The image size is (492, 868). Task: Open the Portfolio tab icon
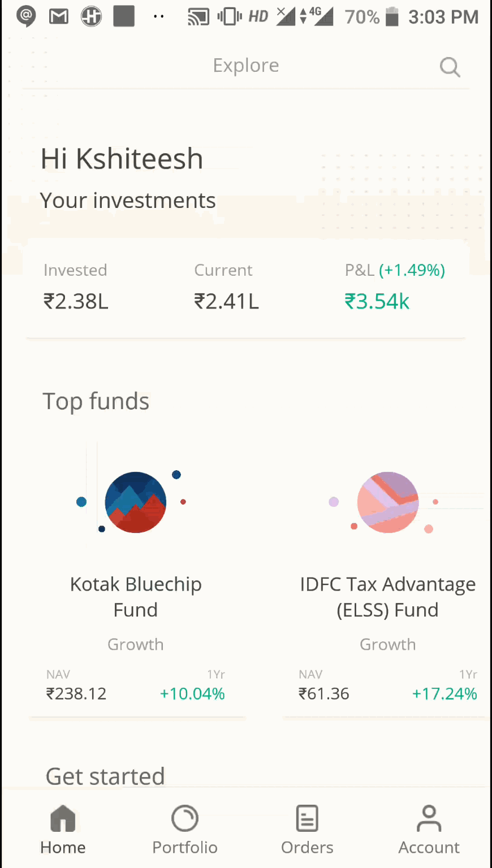click(185, 818)
